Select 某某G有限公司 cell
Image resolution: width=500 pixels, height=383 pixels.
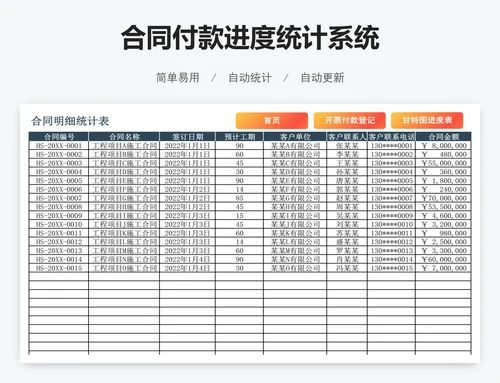295,198
